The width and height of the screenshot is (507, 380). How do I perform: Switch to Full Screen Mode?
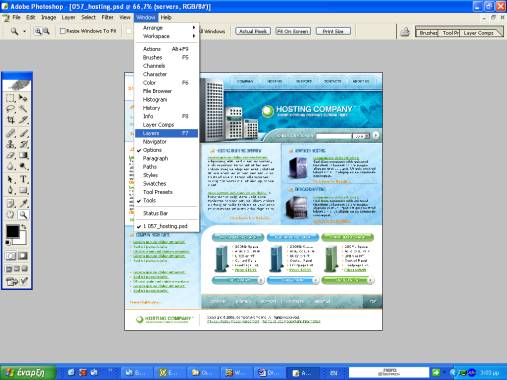click(x=24, y=269)
